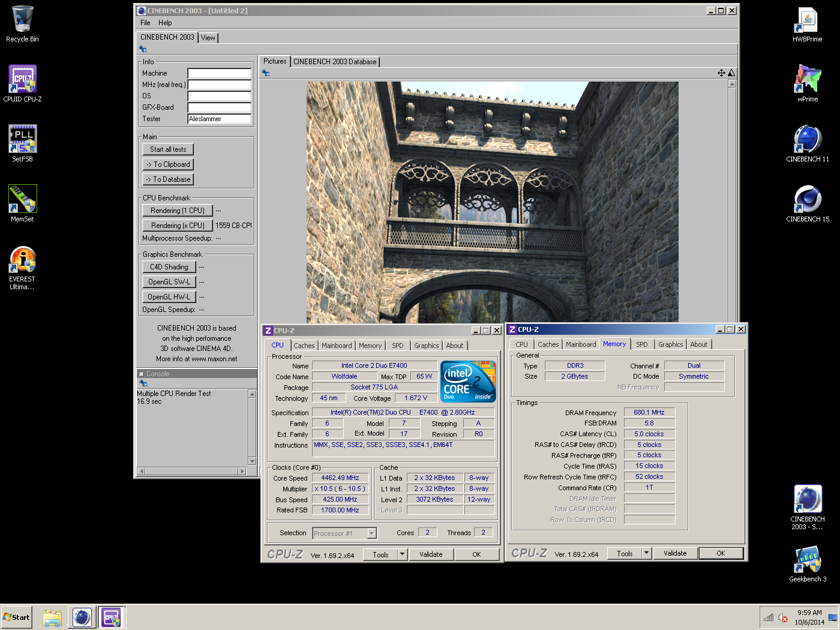Start the OpenGL SW-L benchmark
This screenshot has width=840, height=630.
pos(169,282)
